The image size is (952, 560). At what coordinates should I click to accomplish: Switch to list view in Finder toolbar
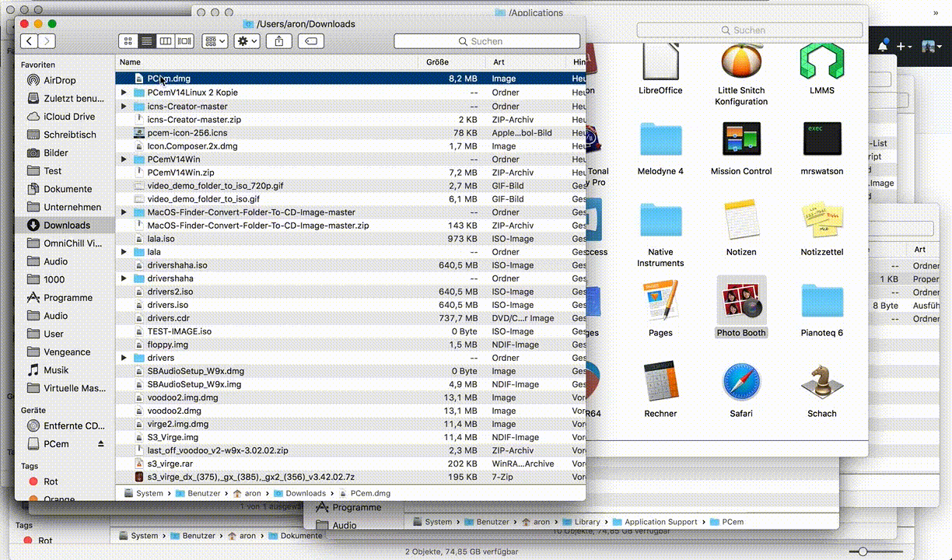(147, 41)
